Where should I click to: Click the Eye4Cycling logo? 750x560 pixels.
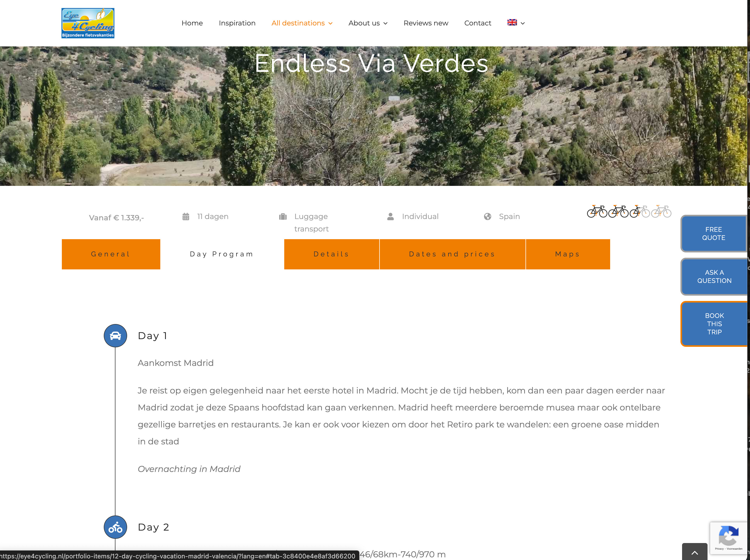coord(88,23)
